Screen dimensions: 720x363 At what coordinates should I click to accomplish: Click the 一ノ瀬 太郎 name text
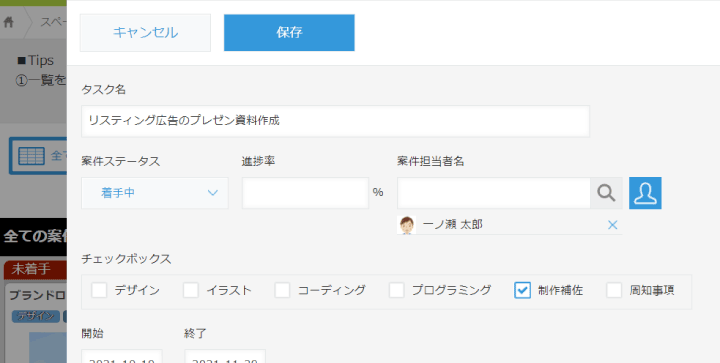coord(452,225)
